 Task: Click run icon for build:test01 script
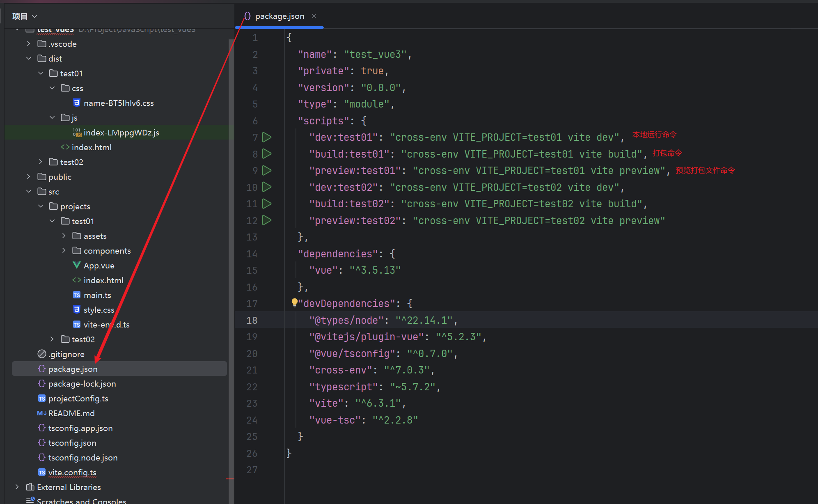[267, 154]
